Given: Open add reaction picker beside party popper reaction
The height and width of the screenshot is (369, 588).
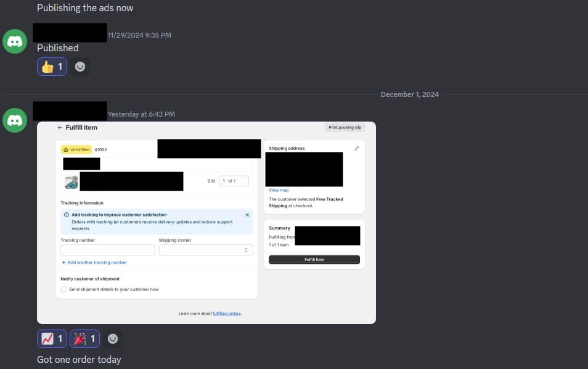Looking at the screenshot, I should (112, 338).
